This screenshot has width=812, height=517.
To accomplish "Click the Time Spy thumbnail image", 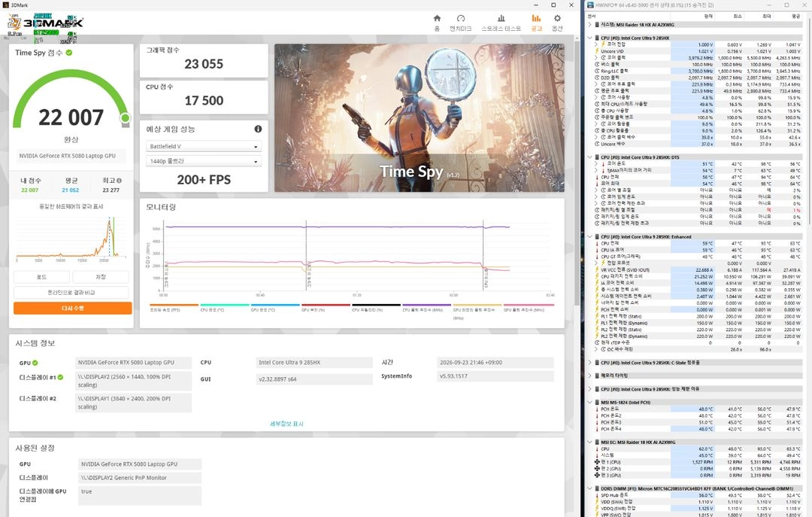I will (420, 117).
